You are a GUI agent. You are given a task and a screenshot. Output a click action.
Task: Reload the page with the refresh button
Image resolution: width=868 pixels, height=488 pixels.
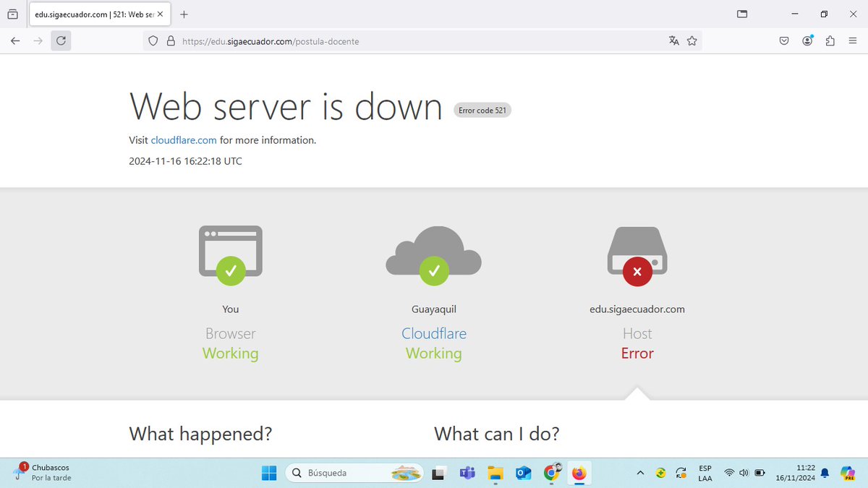(61, 41)
